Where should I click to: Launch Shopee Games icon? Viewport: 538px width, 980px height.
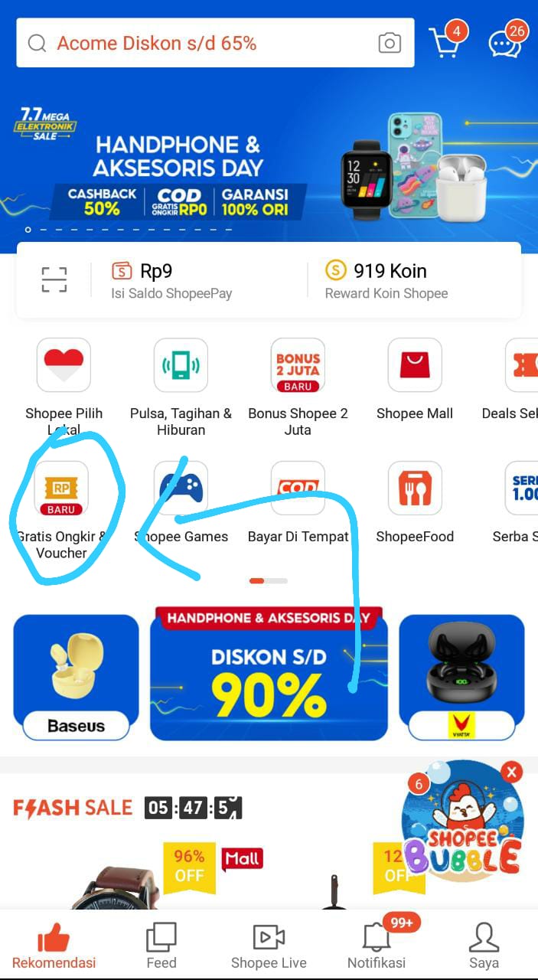click(x=181, y=488)
